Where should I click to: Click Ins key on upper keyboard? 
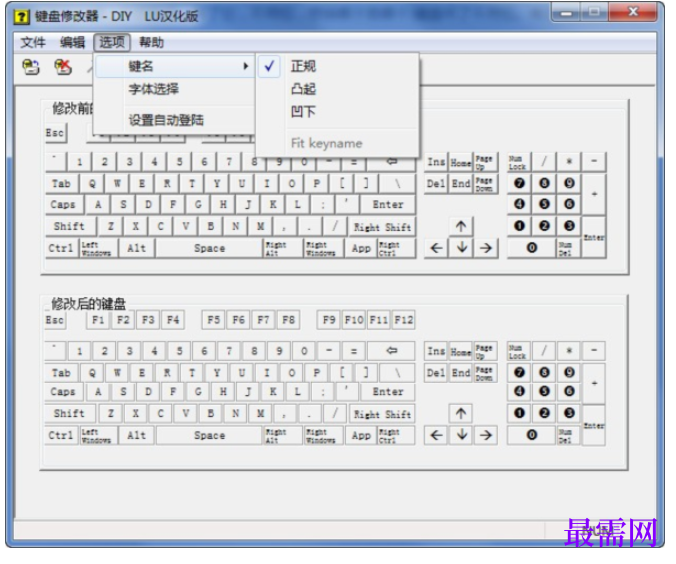(436, 162)
